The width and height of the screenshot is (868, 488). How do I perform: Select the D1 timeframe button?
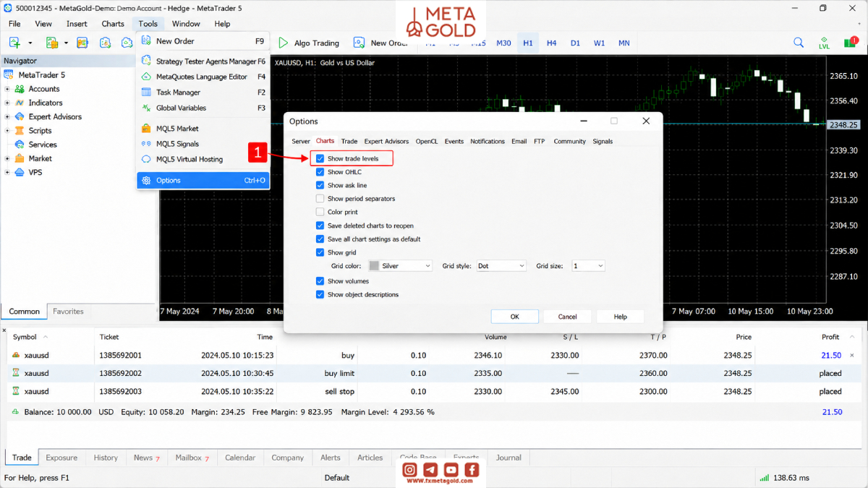(576, 43)
